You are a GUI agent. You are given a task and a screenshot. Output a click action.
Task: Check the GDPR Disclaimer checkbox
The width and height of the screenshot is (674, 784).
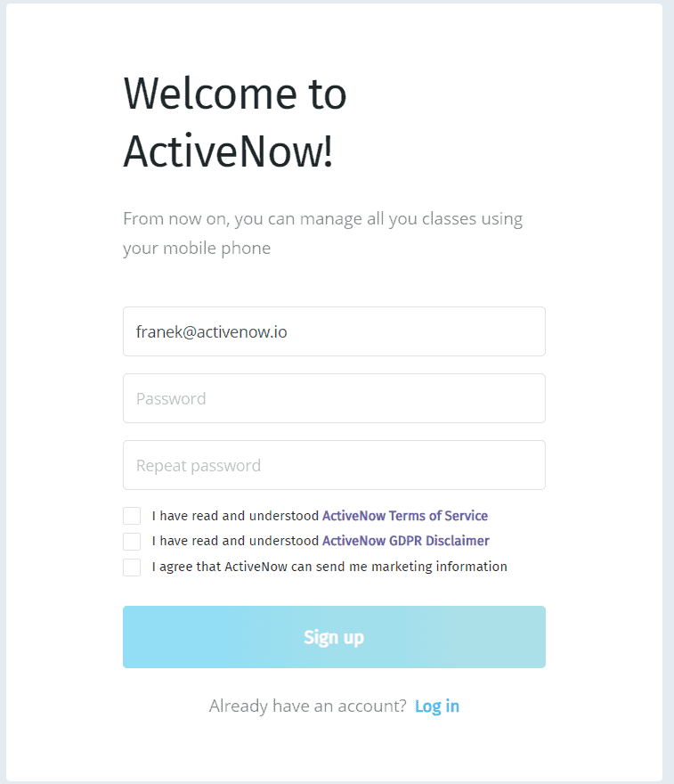(x=132, y=541)
